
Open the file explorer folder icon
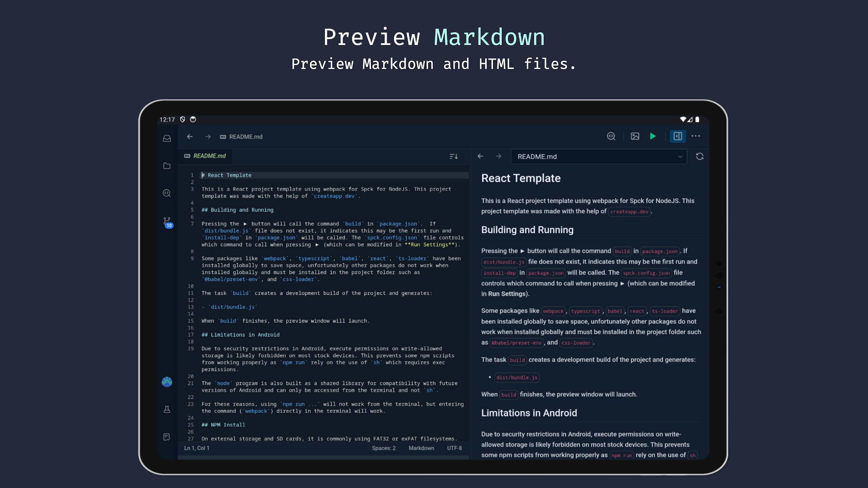coord(167,166)
